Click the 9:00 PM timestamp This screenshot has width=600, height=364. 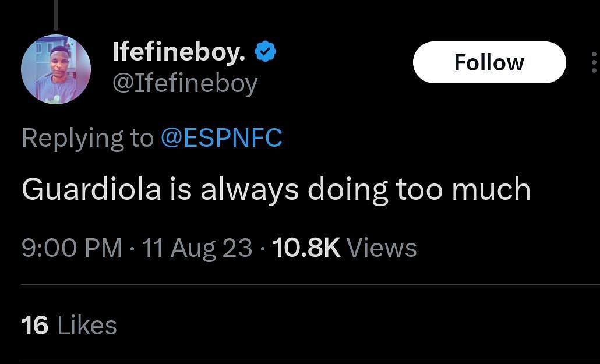coord(72,248)
